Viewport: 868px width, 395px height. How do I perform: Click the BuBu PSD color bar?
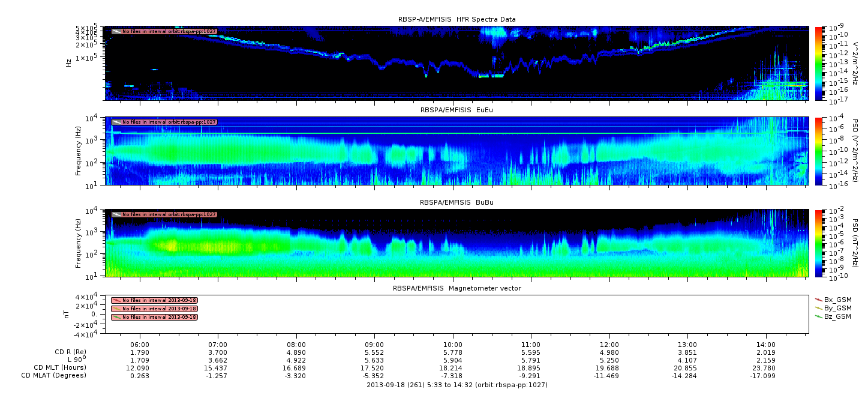tap(818, 243)
